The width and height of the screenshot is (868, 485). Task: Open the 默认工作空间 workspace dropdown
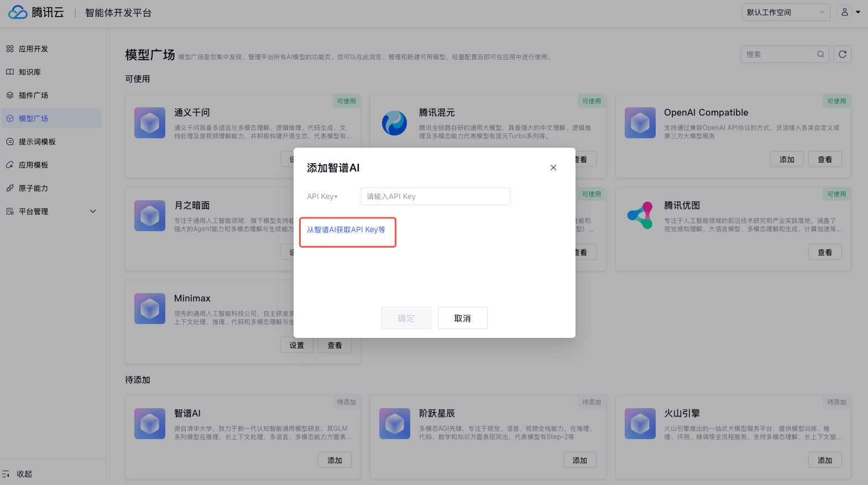[x=786, y=12]
